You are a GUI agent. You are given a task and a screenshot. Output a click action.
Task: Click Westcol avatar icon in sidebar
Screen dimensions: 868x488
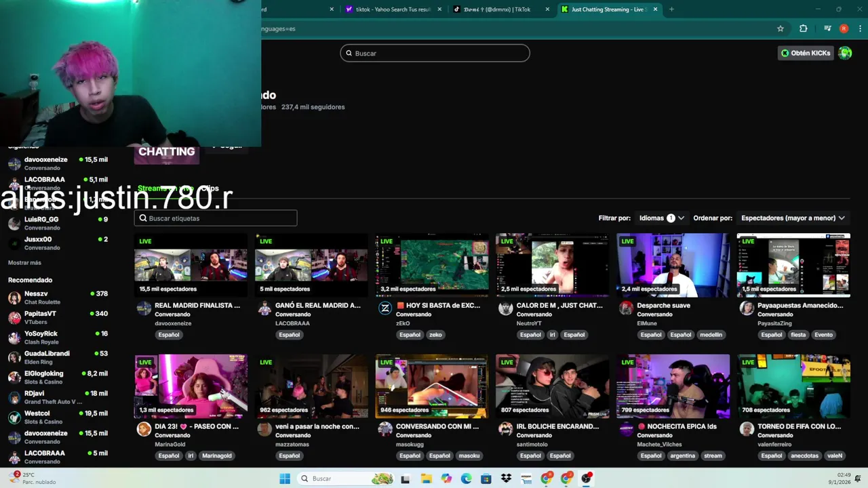pos(14,418)
